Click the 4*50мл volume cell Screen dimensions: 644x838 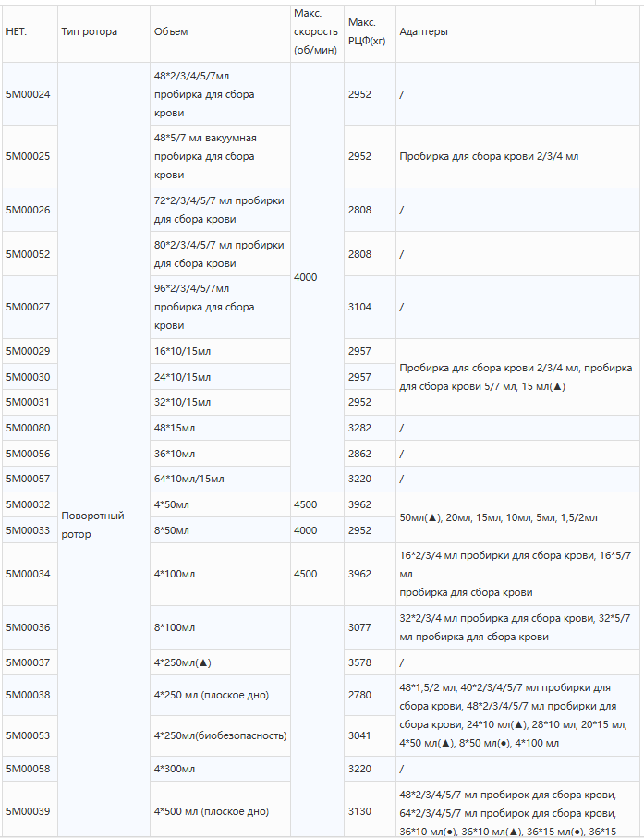pyautogui.click(x=220, y=504)
